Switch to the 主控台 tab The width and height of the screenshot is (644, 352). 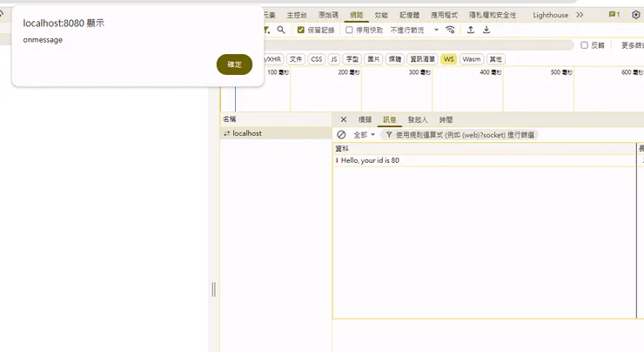click(x=297, y=15)
